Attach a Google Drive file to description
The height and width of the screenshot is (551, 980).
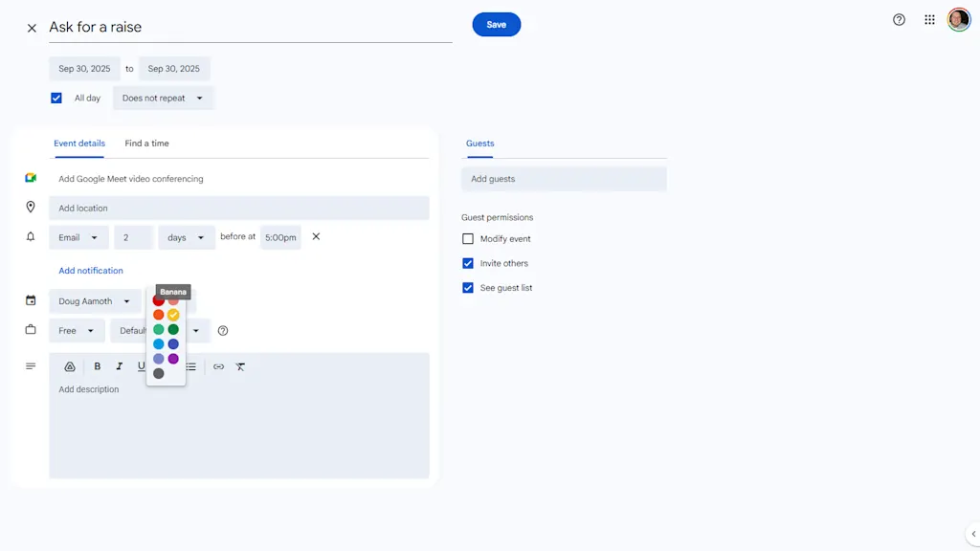pos(70,366)
